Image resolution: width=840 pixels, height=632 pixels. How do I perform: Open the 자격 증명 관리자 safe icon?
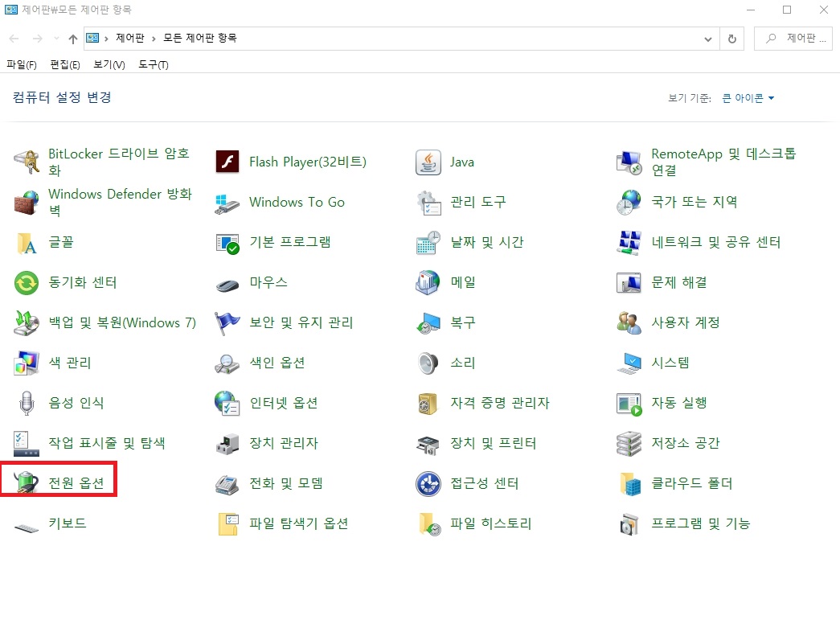point(428,403)
